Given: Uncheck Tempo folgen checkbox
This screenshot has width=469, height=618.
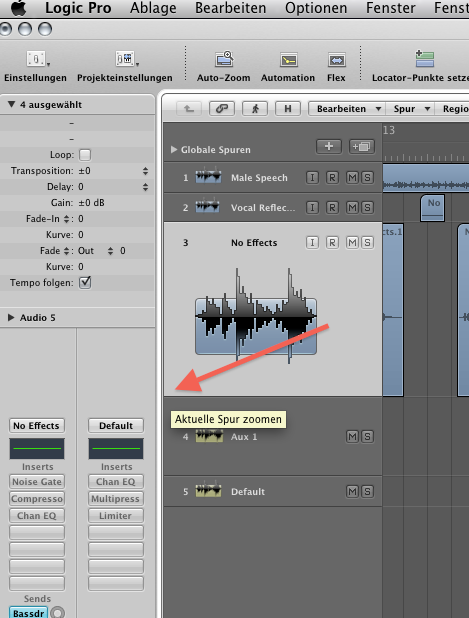Looking at the screenshot, I should pyautogui.click(x=85, y=283).
